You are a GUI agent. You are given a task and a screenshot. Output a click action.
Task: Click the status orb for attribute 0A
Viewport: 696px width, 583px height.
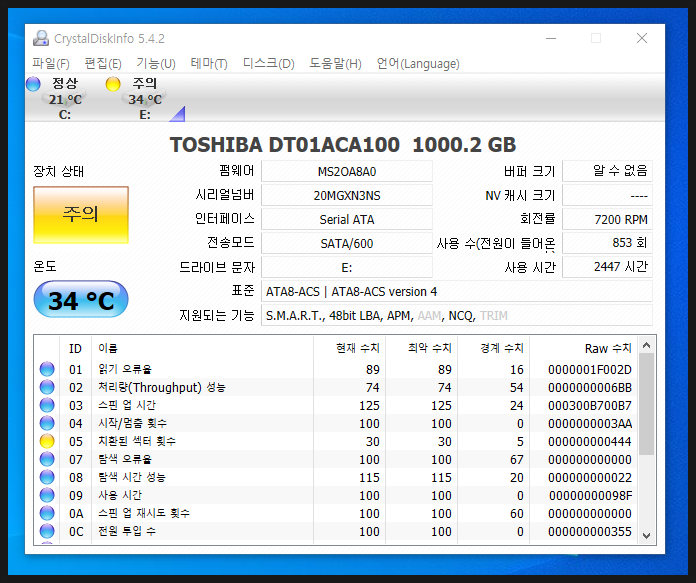tap(47, 513)
